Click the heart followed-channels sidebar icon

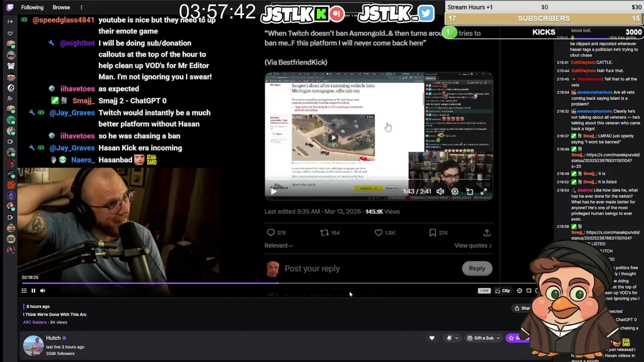(10, 33)
